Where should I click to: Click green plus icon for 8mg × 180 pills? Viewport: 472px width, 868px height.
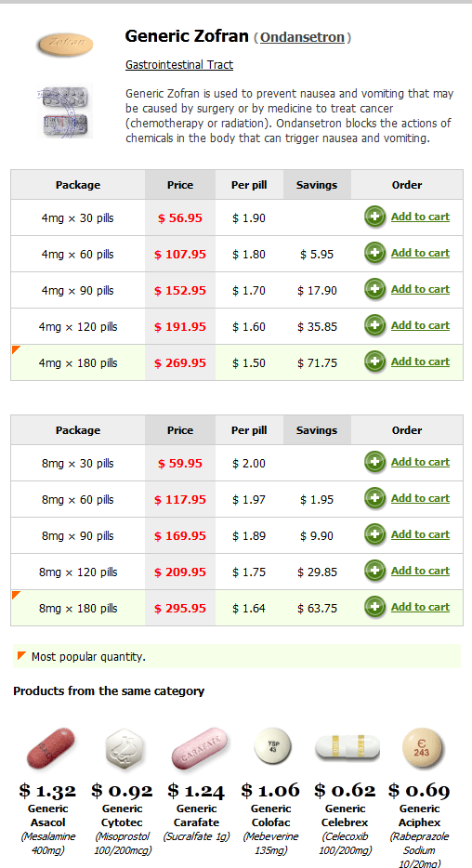coord(374,607)
